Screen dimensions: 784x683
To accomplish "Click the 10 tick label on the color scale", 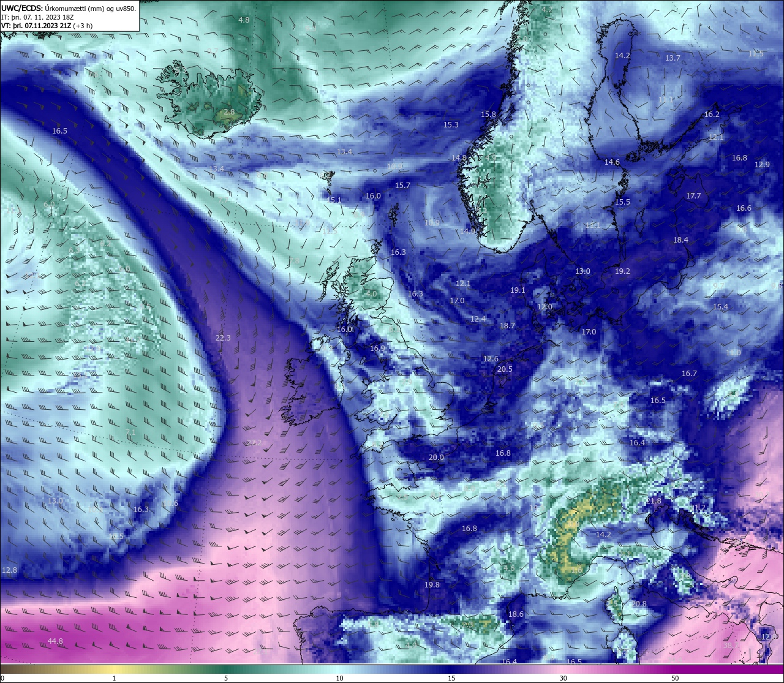I will (x=339, y=678).
